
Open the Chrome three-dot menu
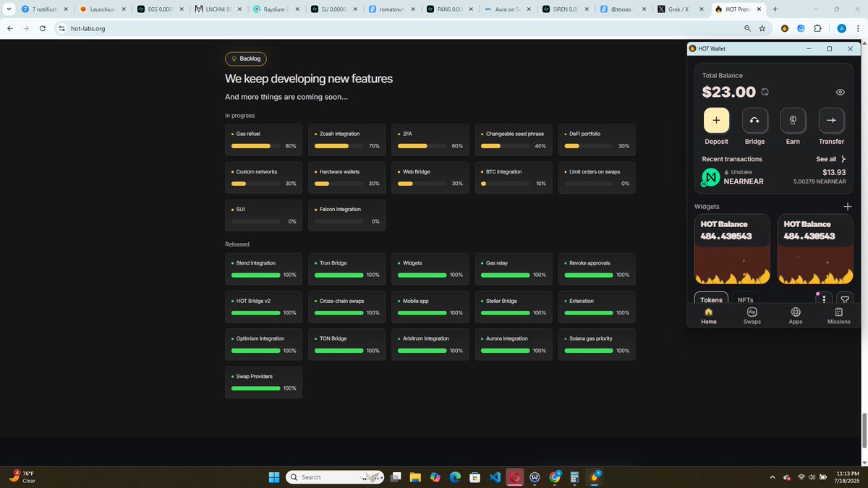[858, 28]
